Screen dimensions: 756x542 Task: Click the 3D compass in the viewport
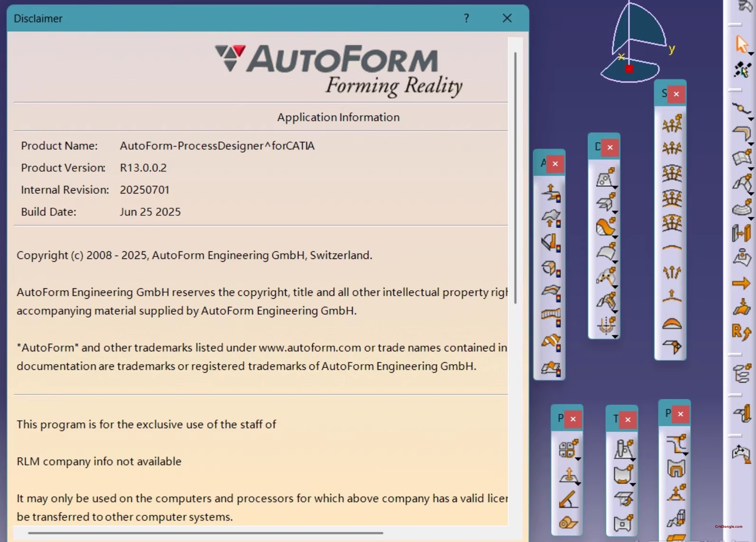pyautogui.click(x=634, y=43)
